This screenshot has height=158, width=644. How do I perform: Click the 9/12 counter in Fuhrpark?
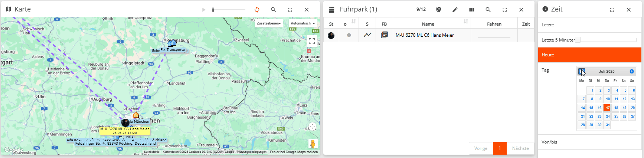[421, 10]
